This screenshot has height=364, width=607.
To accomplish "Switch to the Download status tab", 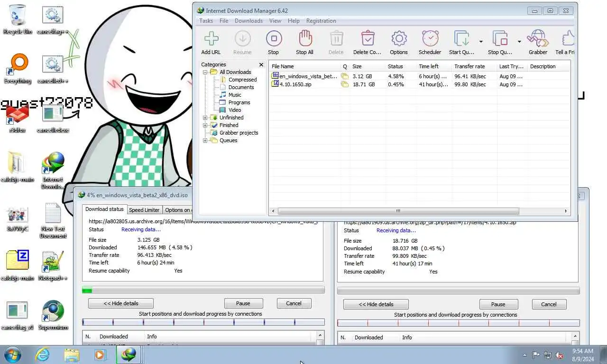I will (x=104, y=209).
